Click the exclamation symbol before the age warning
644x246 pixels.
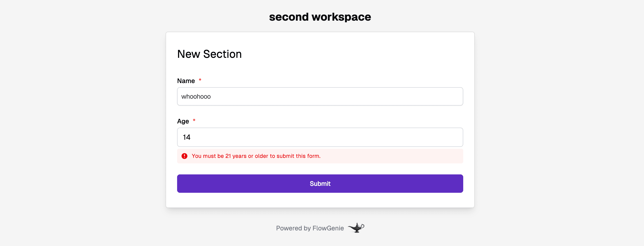click(184, 156)
